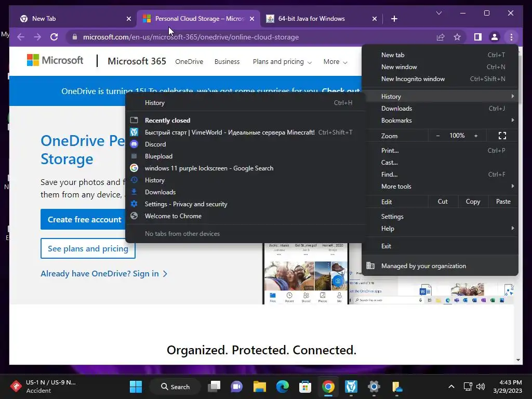Click See plans and pricing button
Screen dimensions: 532x399
point(88,248)
